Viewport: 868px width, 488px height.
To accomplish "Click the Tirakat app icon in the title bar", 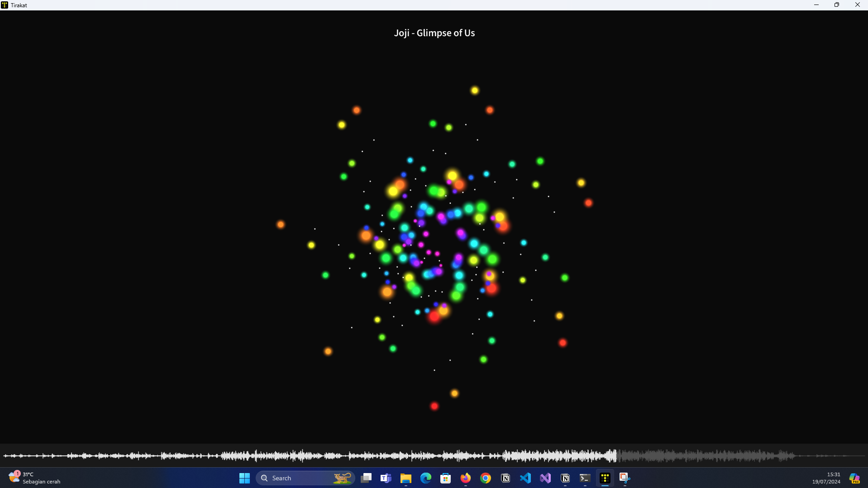I will tap(5, 5).
